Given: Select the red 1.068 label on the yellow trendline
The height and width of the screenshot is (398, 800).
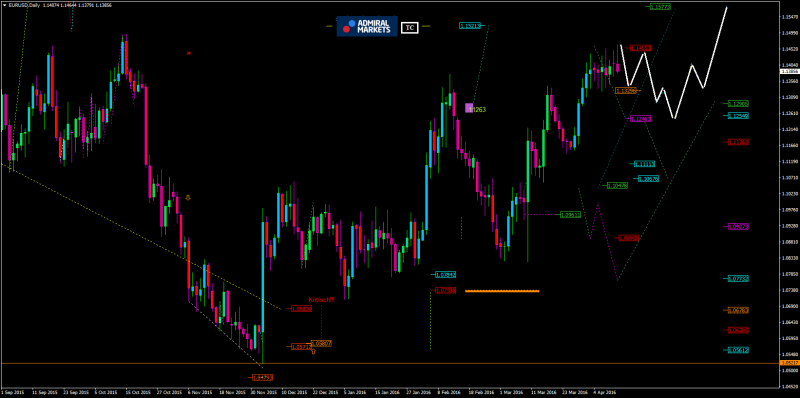Looking at the screenshot, I should (x=302, y=309).
